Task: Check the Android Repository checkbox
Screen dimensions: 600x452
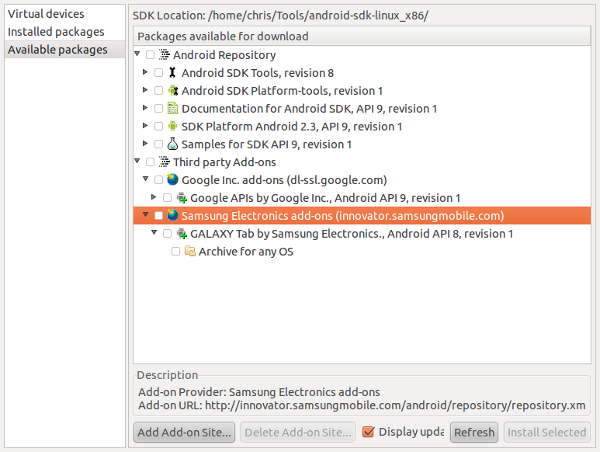Action: tap(150, 55)
